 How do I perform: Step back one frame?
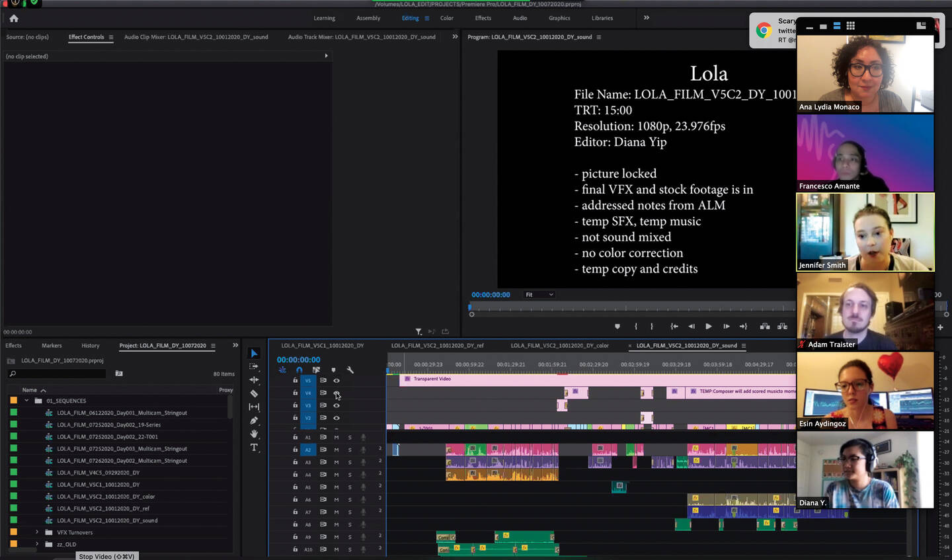coord(692,326)
